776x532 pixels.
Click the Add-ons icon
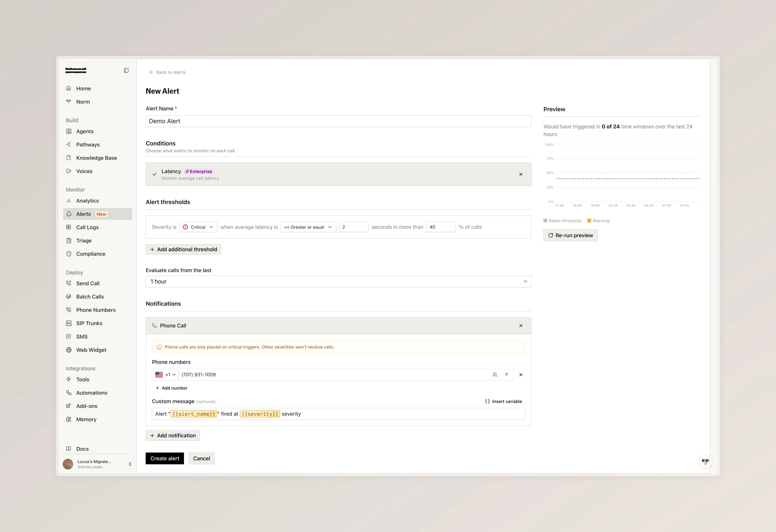tap(69, 406)
